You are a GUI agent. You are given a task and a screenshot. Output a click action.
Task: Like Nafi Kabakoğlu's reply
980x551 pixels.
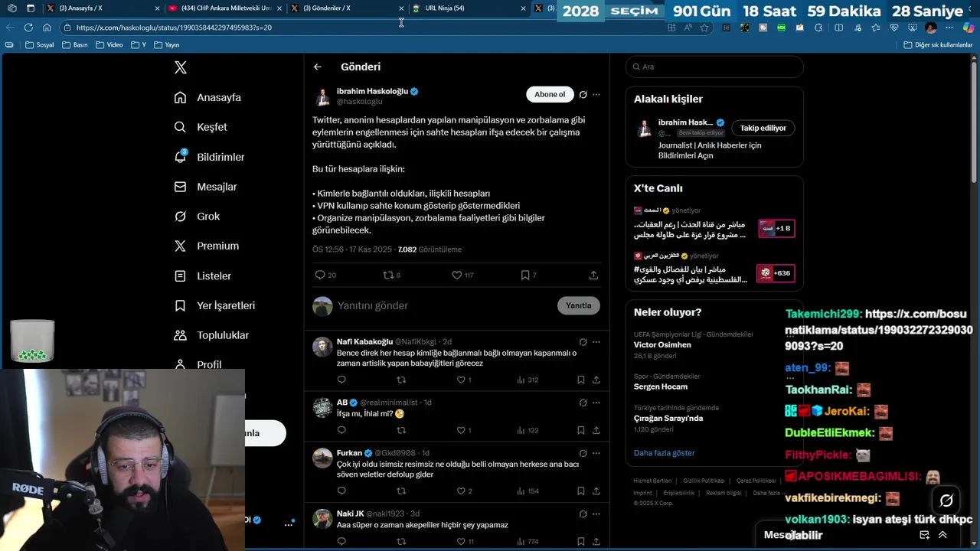[461, 380]
